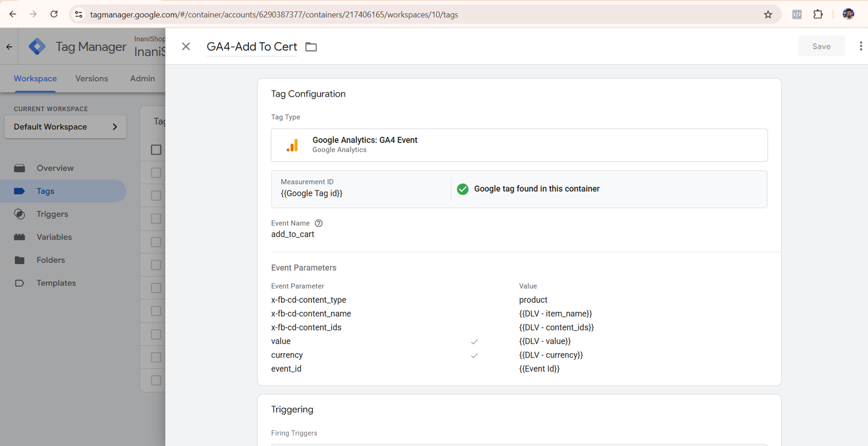Click the {{DLV - currency}} value
The height and width of the screenshot is (446, 868).
pos(551,355)
